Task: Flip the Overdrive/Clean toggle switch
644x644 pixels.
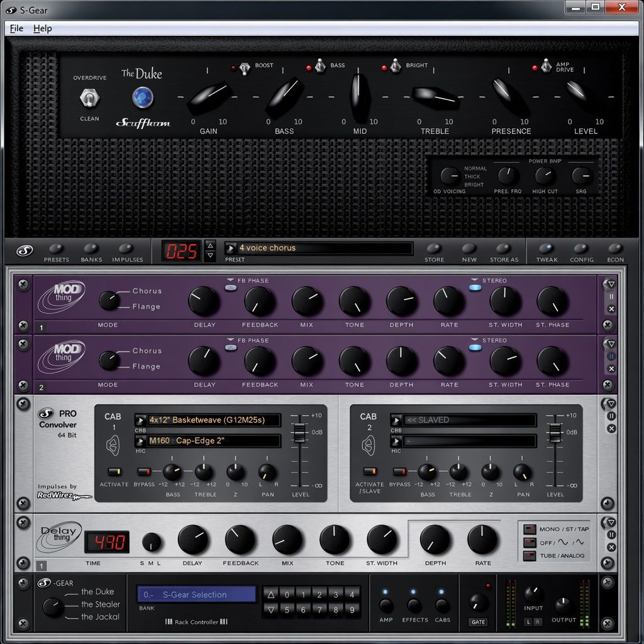Action: [x=89, y=97]
